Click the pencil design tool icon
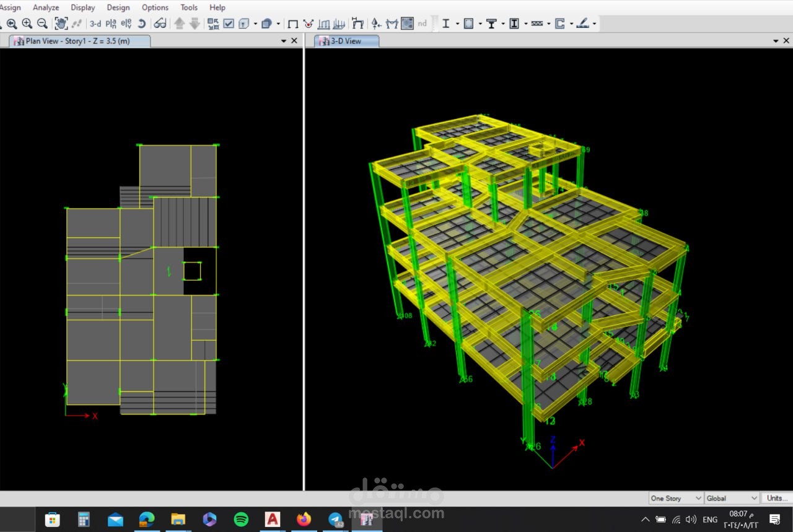 [583, 24]
